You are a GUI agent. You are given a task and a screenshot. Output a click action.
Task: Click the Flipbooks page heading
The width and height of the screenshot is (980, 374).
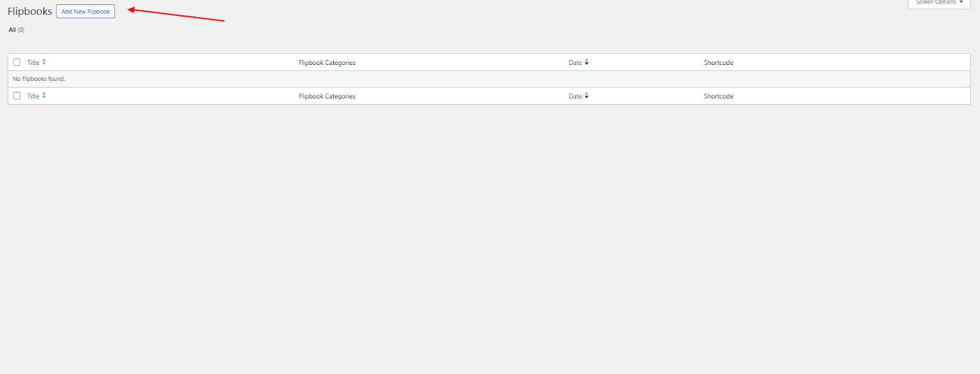coord(29,12)
